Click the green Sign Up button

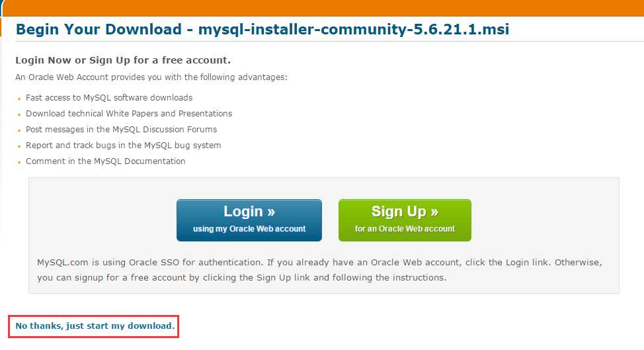pos(405,220)
